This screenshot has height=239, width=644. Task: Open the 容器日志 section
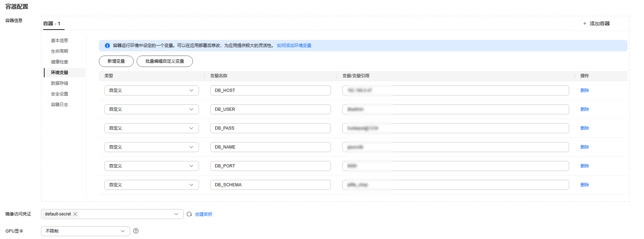click(60, 105)
